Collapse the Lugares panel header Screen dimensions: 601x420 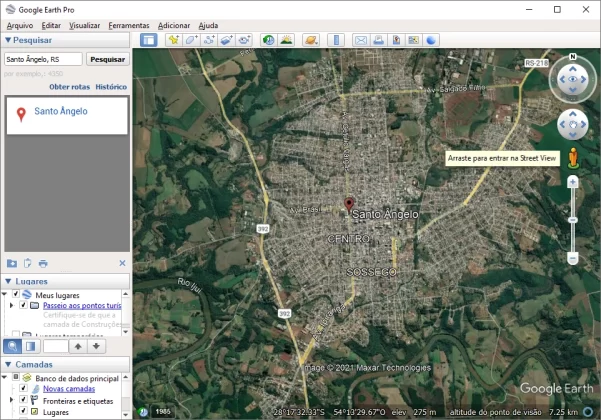click(8, 281)
